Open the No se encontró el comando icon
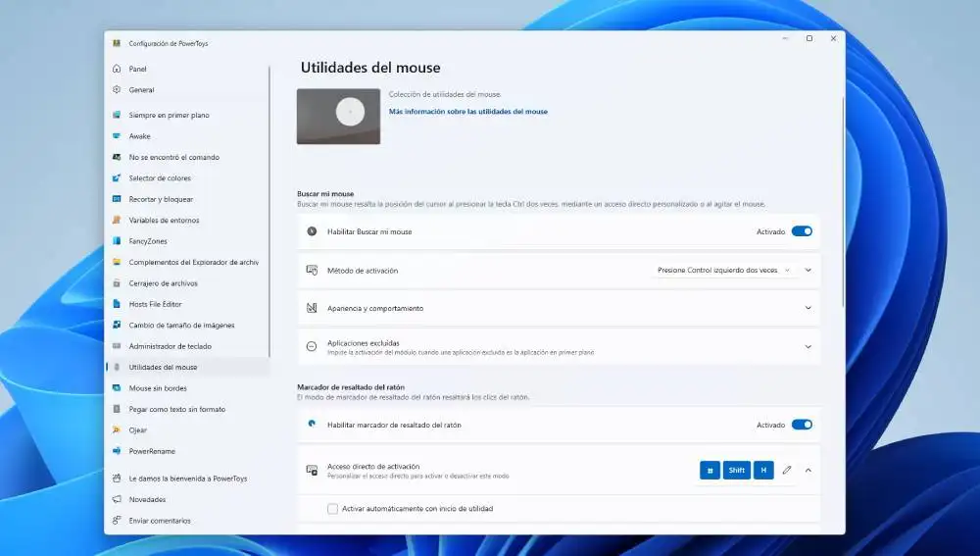Viewport: 980px width, 556px height. [117, 157]
